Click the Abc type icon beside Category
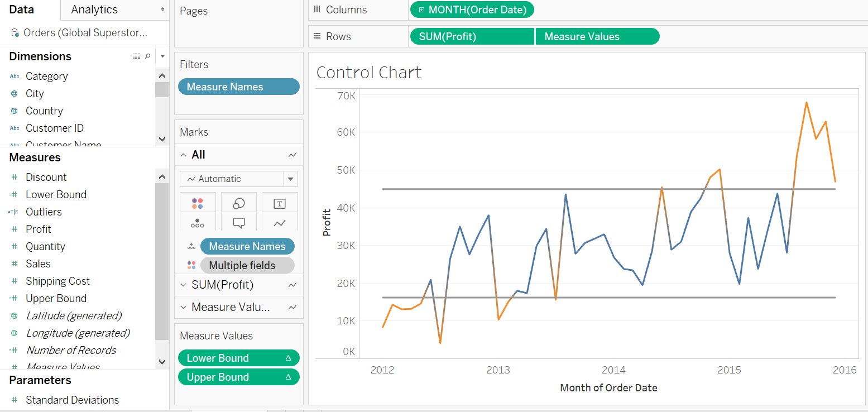Image resolution: width=868 pixels, height=412 pixels. tap(15, 76)
